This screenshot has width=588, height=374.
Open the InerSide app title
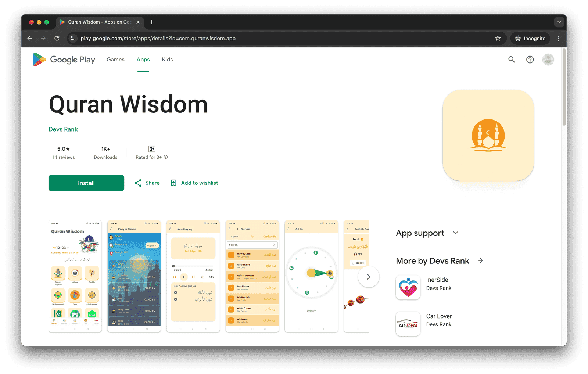[x=437, y=280]
